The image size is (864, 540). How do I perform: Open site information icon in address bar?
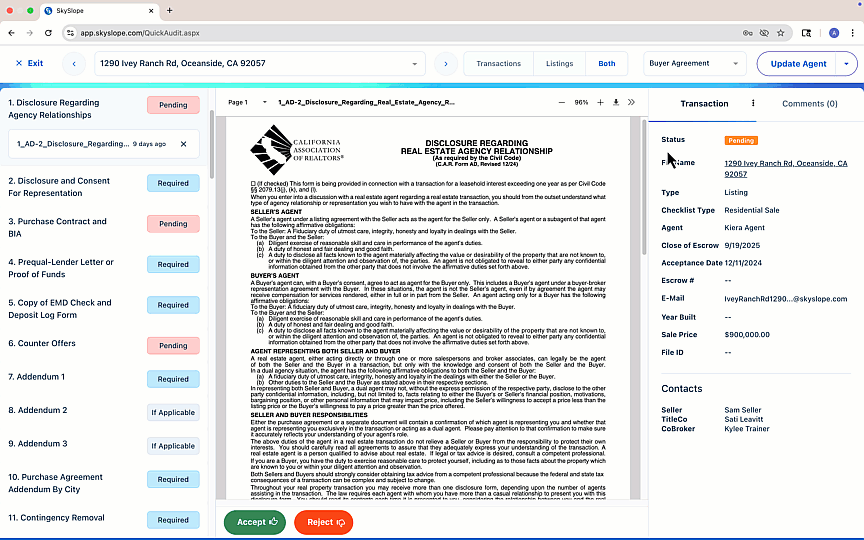click(70, 33)
